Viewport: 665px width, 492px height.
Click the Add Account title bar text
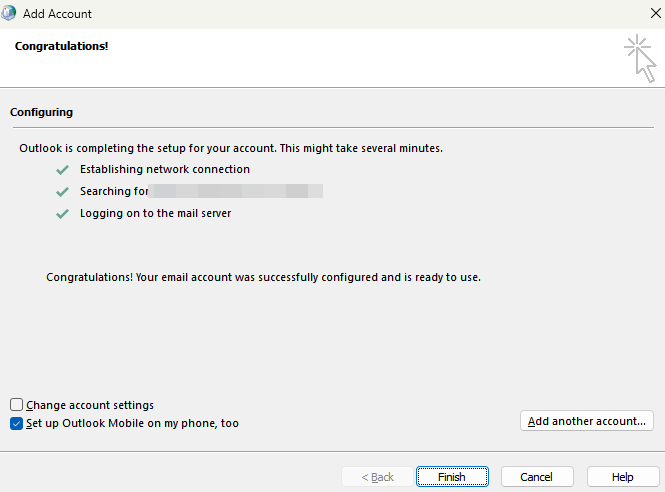point(57,14)
